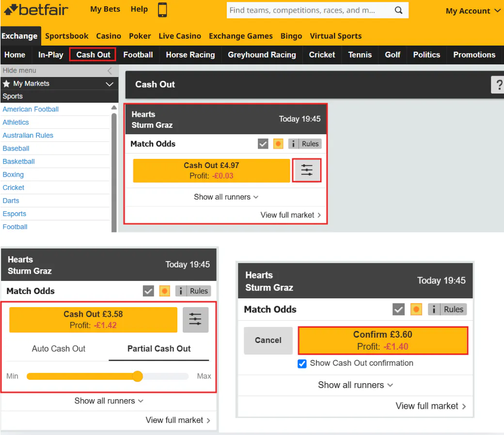504x435 pixels.
Task: Open Help link in header
Action: [139, 9]
